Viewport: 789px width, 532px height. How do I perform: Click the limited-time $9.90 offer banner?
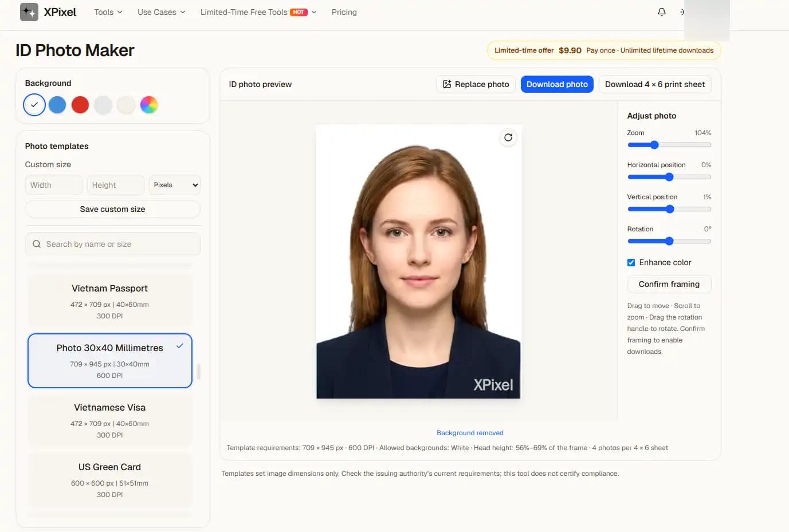click(x=604, y=50)
